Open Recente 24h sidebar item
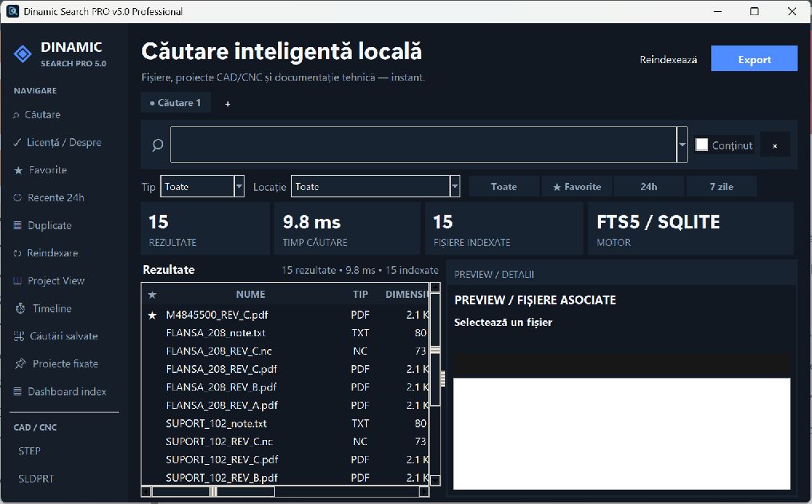812x504 pixels. pos(49,197)
